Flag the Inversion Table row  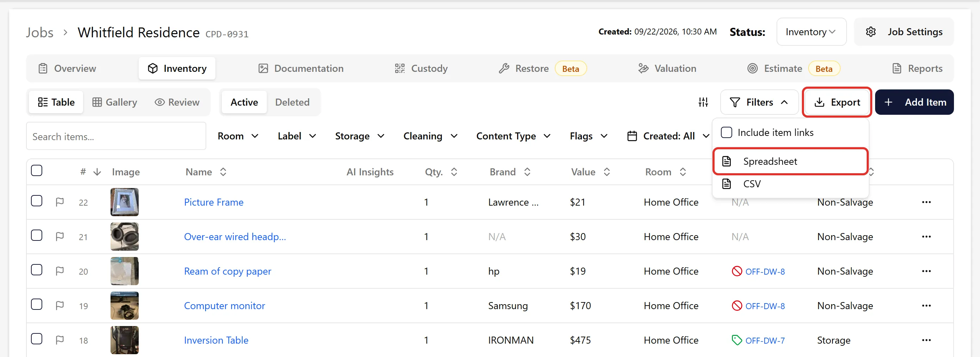click(x=60, y=340)
